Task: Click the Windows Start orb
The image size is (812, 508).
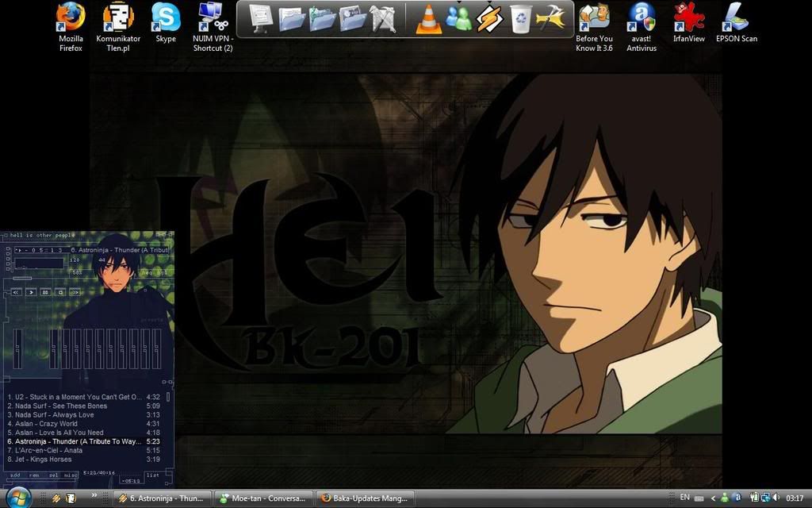Action: pos(19,498)
